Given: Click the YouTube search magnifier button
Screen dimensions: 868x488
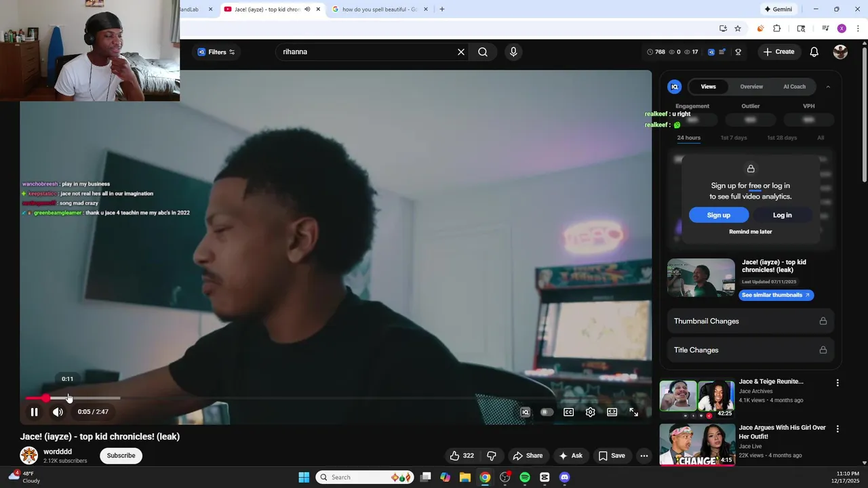Looking at the screenshot, I should [x=483, y=52].
